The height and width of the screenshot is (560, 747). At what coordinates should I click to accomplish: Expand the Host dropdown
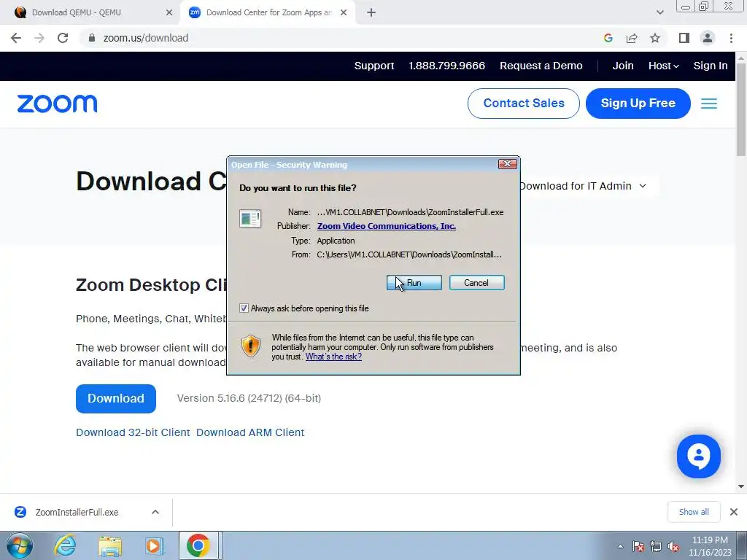(663, 66)
